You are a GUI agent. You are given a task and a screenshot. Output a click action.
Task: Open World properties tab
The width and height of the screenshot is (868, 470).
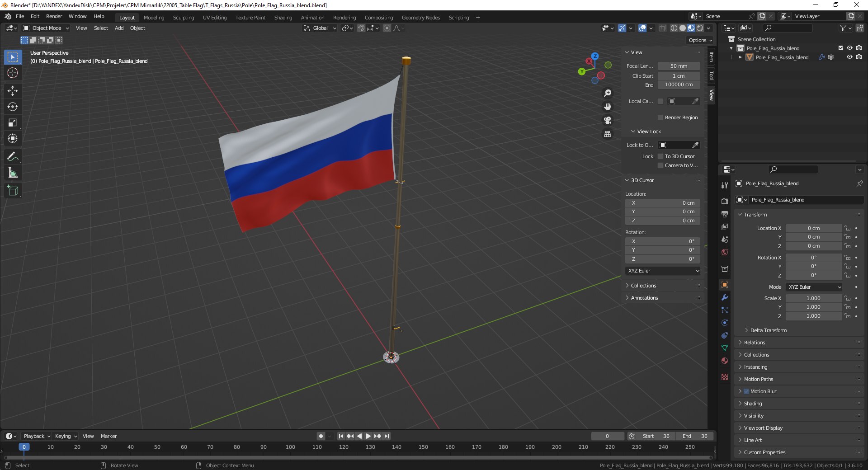(x=725, y=252)
